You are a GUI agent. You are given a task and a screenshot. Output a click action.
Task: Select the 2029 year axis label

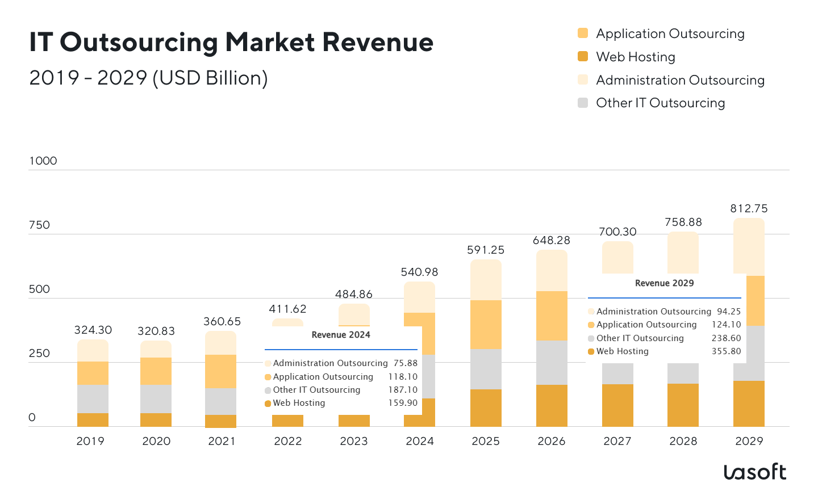pyautogui.click(x=749, y=441)
